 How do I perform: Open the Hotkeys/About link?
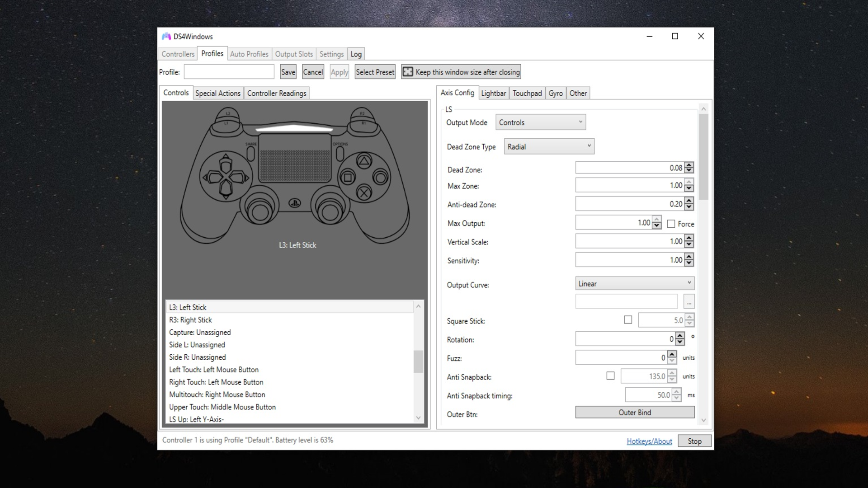pos(649,441)
